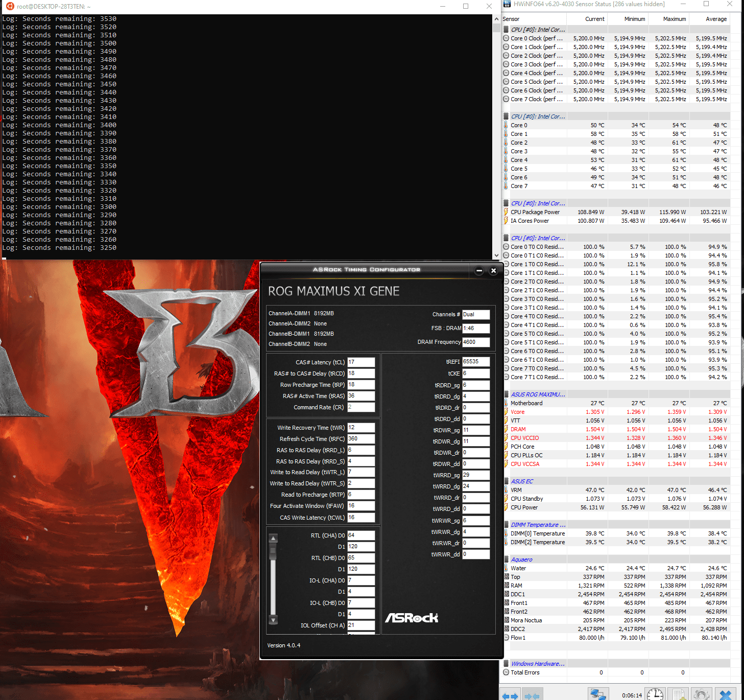Click the Maximum column header in HWiNFO
744x700 pixels.
pyautogui.click(x=668, y=19)
